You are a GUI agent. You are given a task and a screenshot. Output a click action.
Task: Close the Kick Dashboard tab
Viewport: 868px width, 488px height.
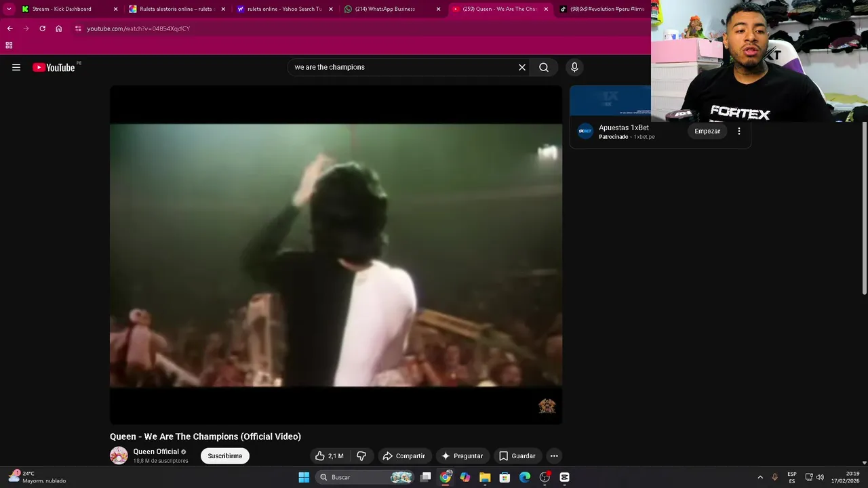click(115, 9)
